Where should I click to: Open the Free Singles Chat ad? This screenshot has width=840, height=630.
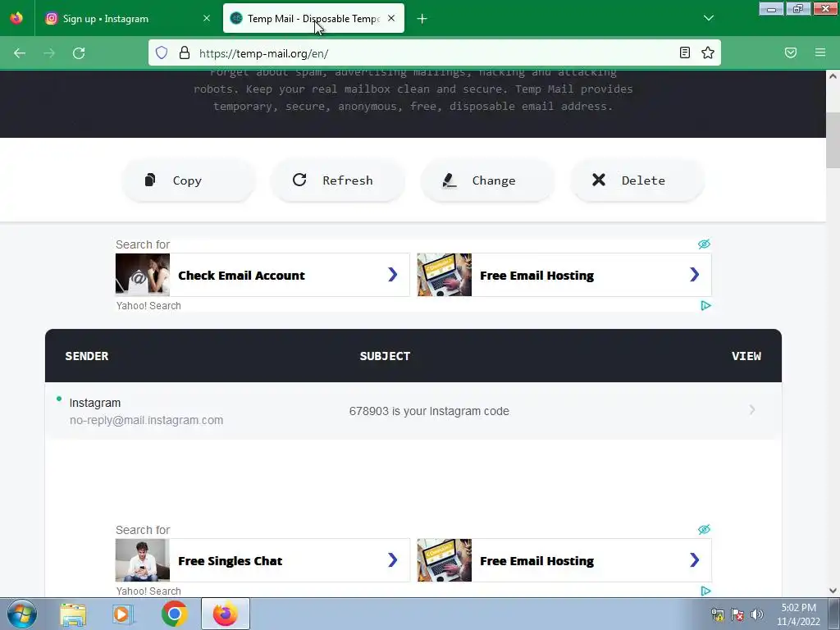(262, 560)
